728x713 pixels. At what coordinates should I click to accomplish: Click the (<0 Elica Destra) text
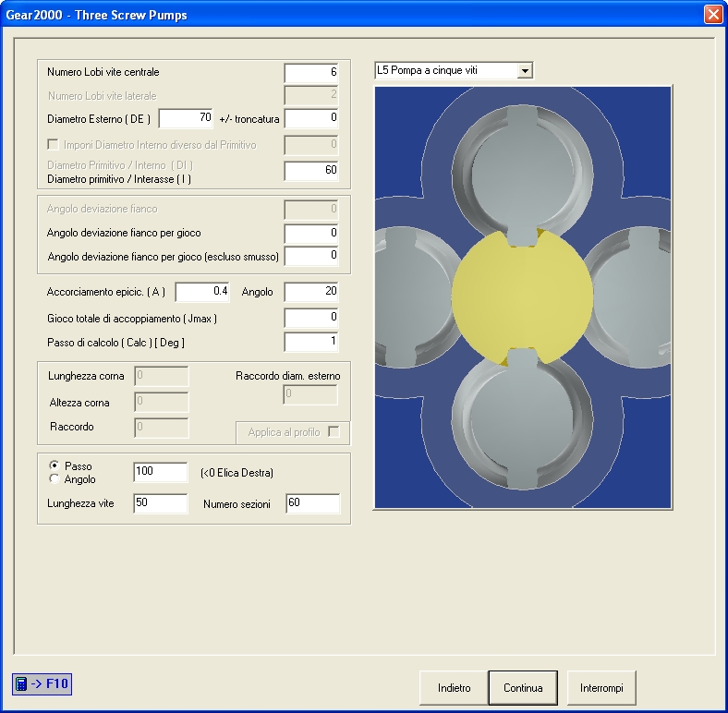pyautogui.click(x=237, y=473)
